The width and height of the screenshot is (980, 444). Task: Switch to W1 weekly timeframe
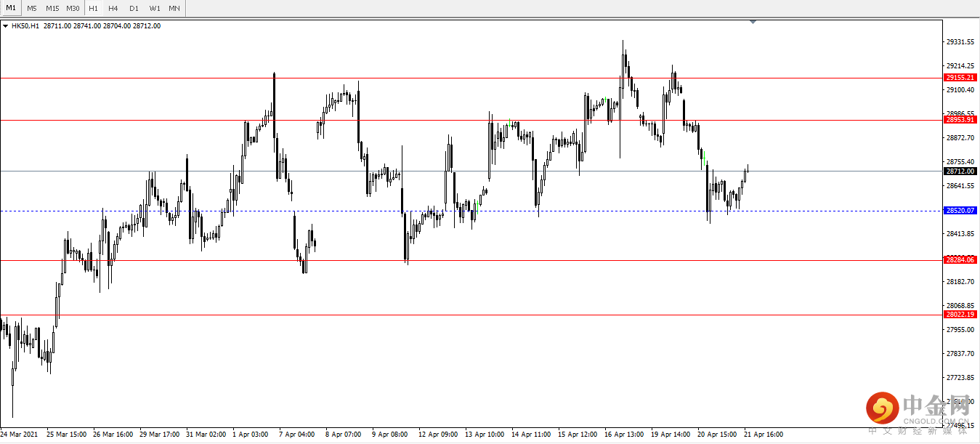pyautogui.click(x=155, y=8)
